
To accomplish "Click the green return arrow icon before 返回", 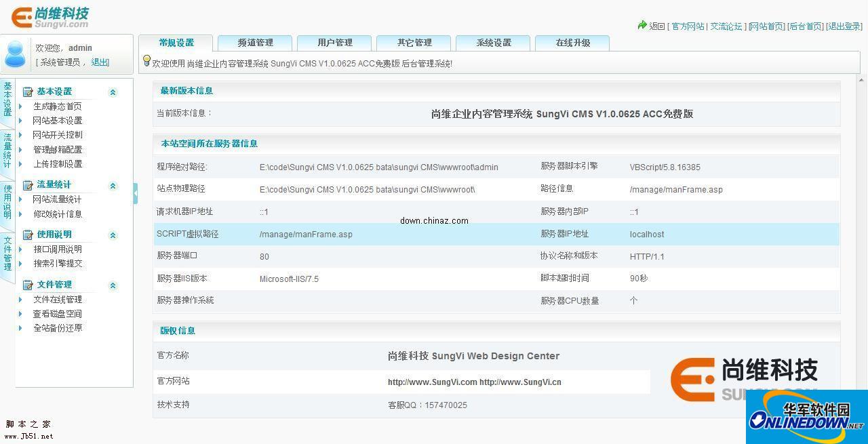I will (642, 26).
